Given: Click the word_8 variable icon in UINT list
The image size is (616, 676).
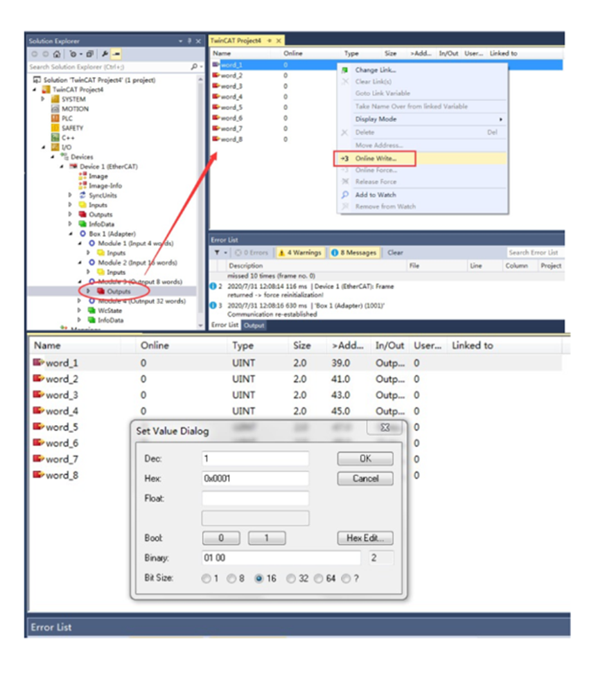Looking at the screenshot, I should pos(39,474).
